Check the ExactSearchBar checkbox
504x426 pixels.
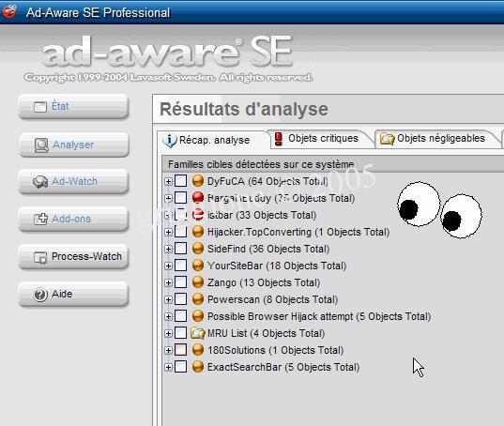pos(180,367)
